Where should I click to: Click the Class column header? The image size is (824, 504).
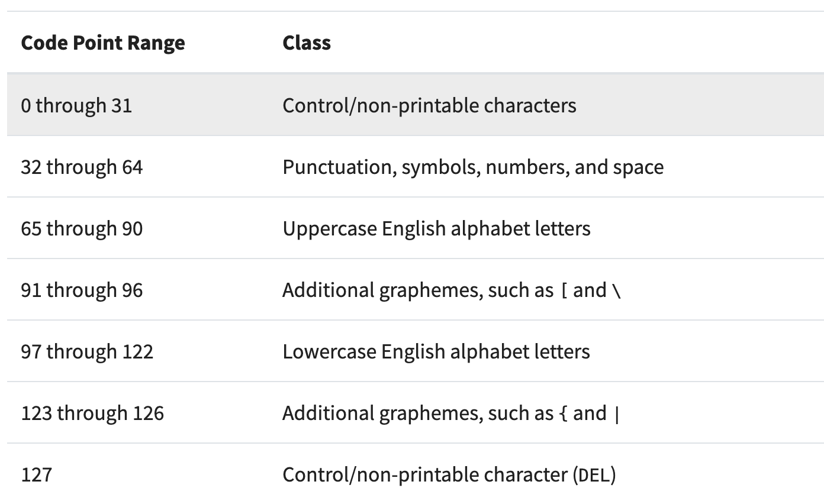[307, 43]
